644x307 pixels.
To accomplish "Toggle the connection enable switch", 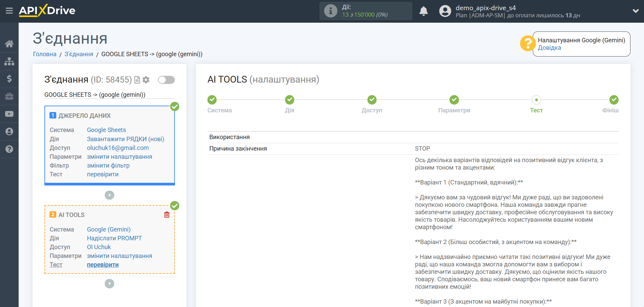I will pos(166,80).
